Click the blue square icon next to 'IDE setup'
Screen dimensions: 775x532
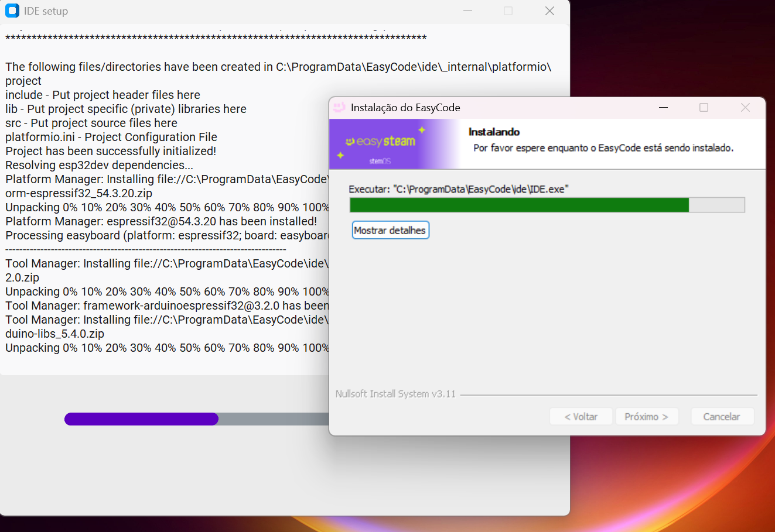pos(12,11)
